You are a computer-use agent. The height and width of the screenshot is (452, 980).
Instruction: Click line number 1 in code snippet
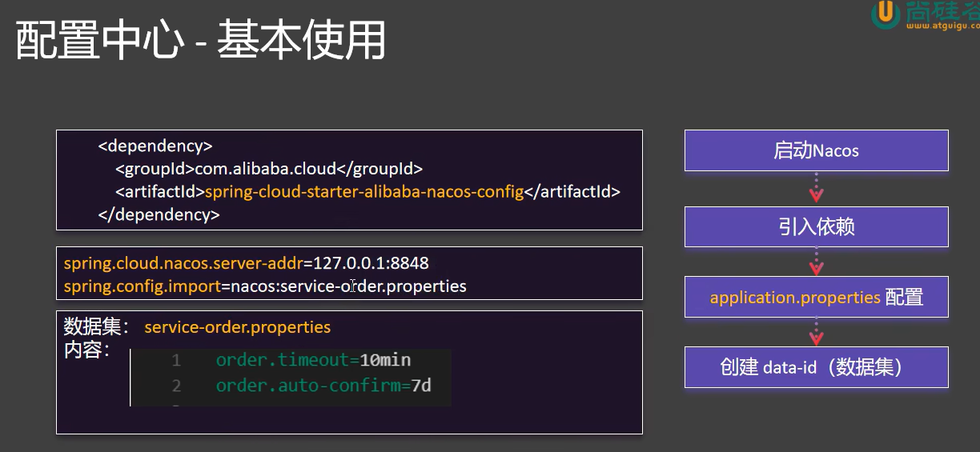pos(176,361)
